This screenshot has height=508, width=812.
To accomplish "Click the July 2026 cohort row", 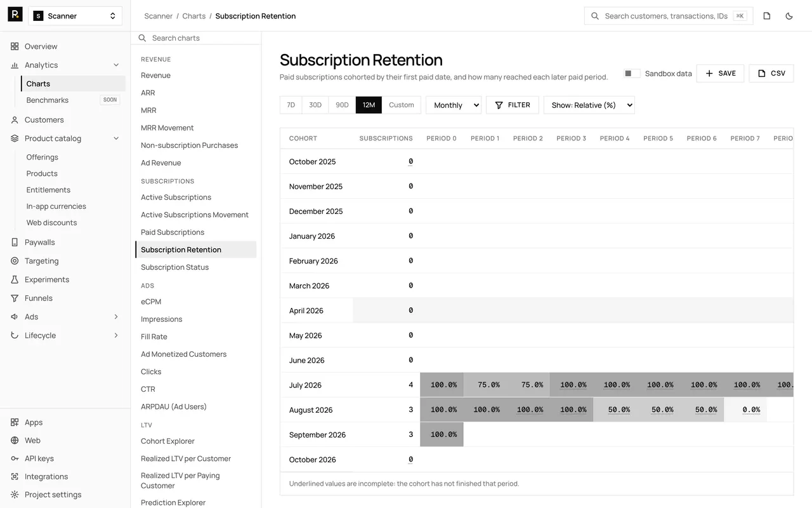I will pyautogui.click(x=537, y=385).
